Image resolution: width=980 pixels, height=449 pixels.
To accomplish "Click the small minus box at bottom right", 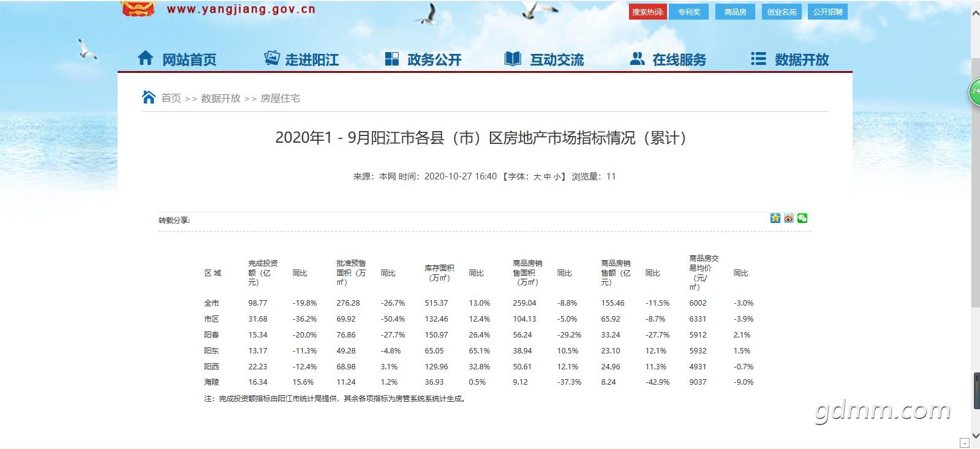I will (x=965, y=443).
